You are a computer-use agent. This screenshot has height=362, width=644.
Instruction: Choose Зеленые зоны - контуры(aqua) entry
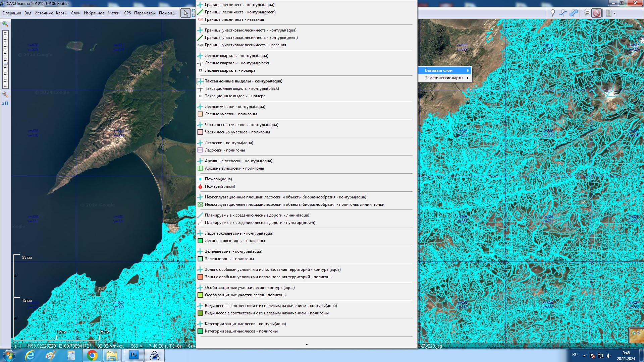coord(233,251)
